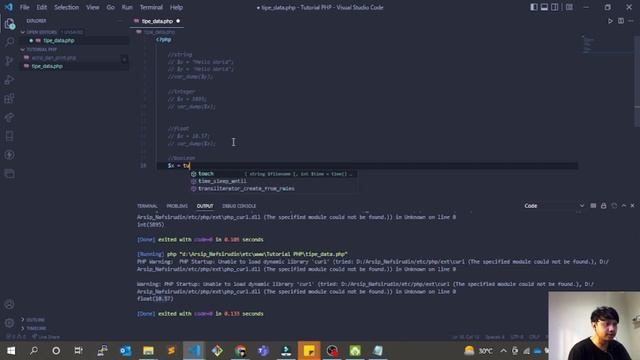Open File Explorer from the taskbar
This screenshot has width=640, height=360.
pyautogui.click(x=148, y=351)
